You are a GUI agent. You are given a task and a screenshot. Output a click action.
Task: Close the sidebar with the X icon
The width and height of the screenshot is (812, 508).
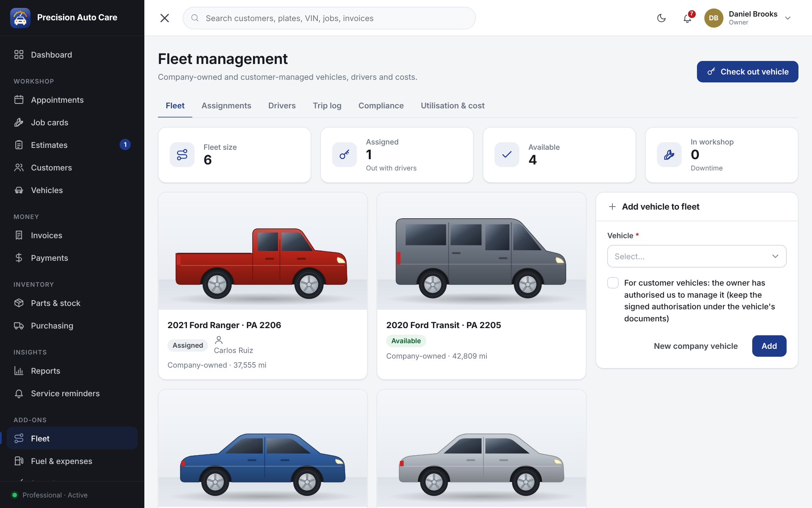(165, 18)
